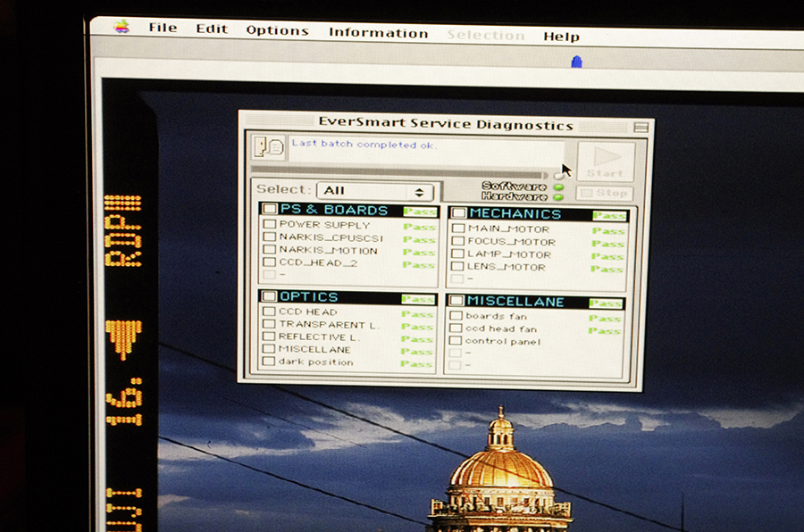
Task: Tick the REFLECTIVE L. checkbox
Action: click(269, 337)
